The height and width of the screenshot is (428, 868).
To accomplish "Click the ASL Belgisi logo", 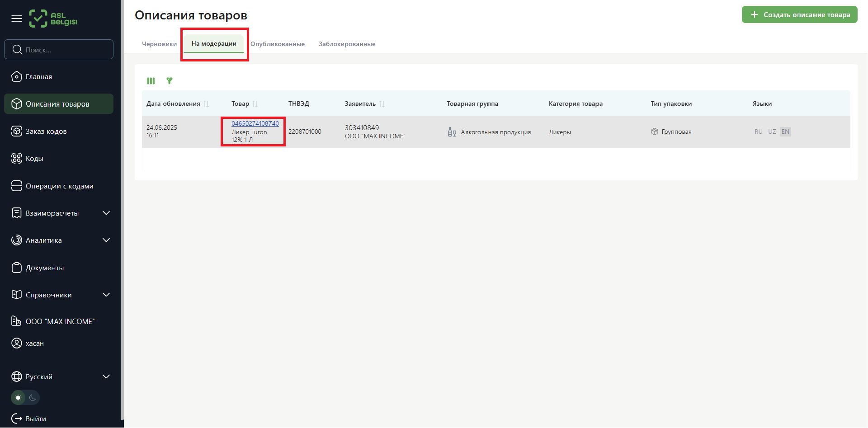I will (x=53, y=19).
